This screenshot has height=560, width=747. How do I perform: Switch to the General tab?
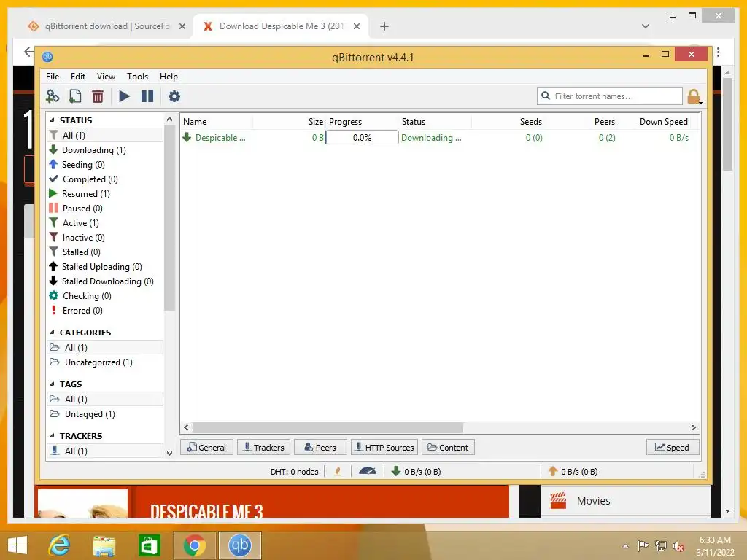coord(206,448)
